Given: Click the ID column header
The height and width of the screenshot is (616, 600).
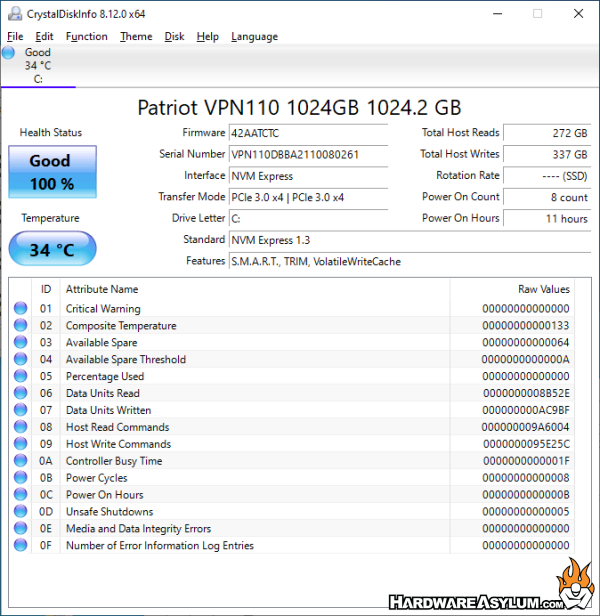Looking at the screenshot, I should click(x=46, y=289).
